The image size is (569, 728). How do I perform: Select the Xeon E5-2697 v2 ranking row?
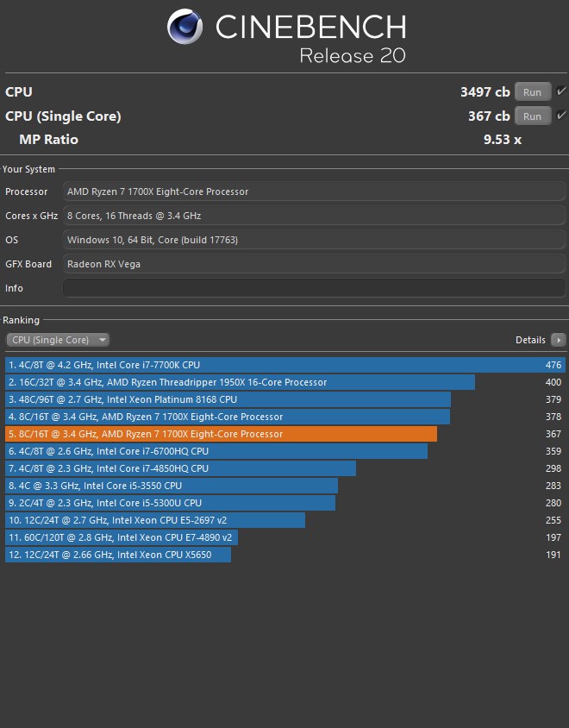(285, 520)
